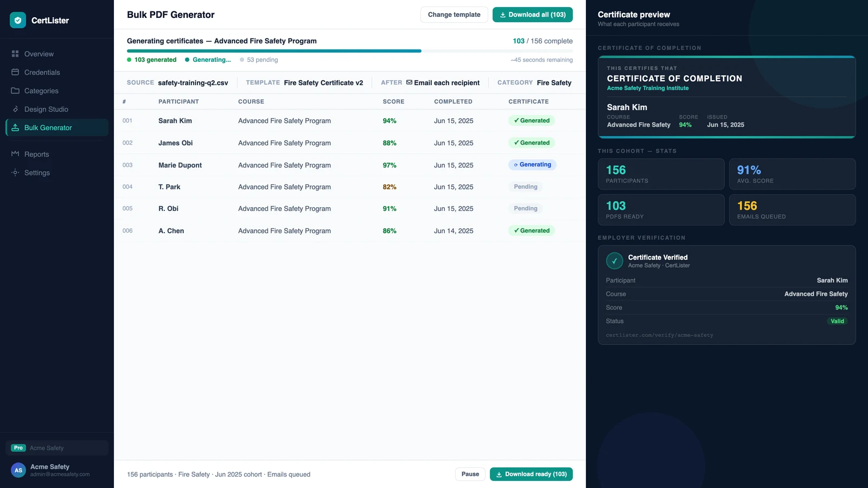Open Reports via the chart icon
Image resolution: width=868 pixels, height=488 pixels.
(15, 154)
